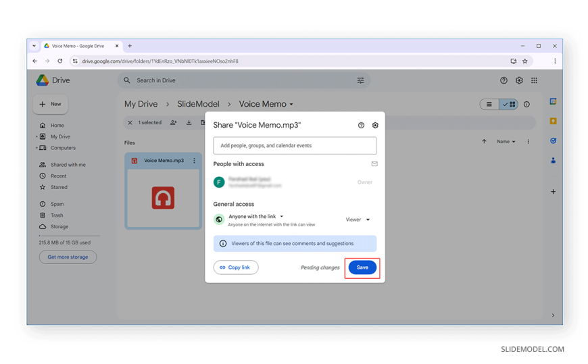588x364 pixels.
Task: Open more options beside Name sort
Action: tap(528, 141)
